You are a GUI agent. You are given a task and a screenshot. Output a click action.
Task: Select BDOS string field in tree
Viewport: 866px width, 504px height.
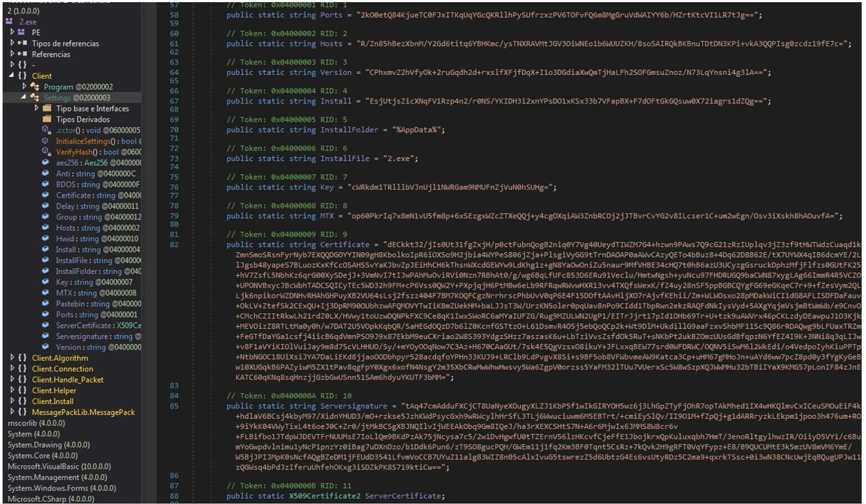click(97, 184)
